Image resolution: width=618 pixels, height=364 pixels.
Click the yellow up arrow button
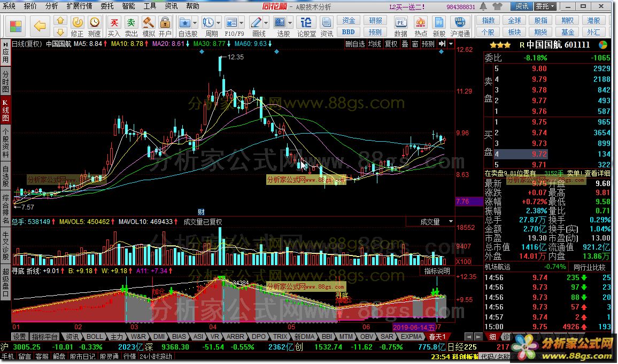click(x=60, y=21)
